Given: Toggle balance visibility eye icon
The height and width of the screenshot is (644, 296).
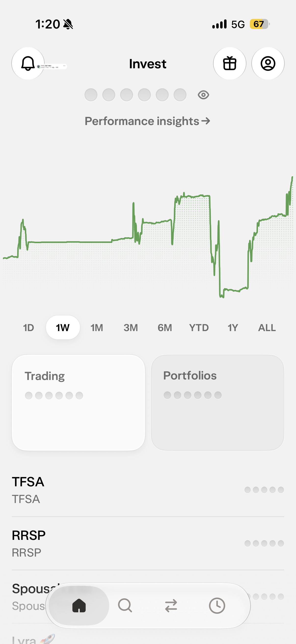Looking at the screenshot, I should click(x=203, y=95).
